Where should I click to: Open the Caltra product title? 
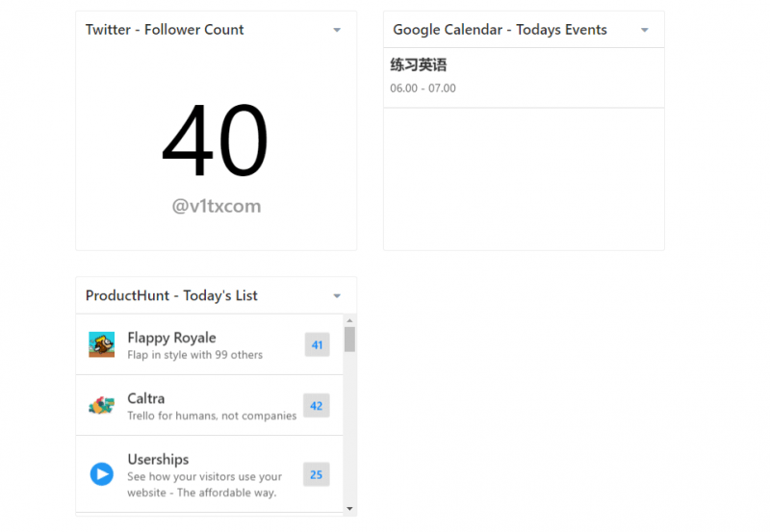(x=146, y=398)
